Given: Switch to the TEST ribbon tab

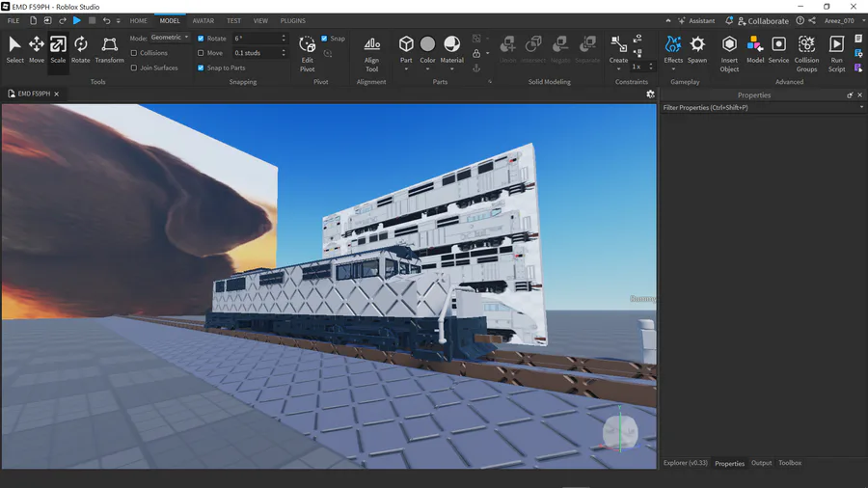Looking at the screenshot, I should pos(233,20).
